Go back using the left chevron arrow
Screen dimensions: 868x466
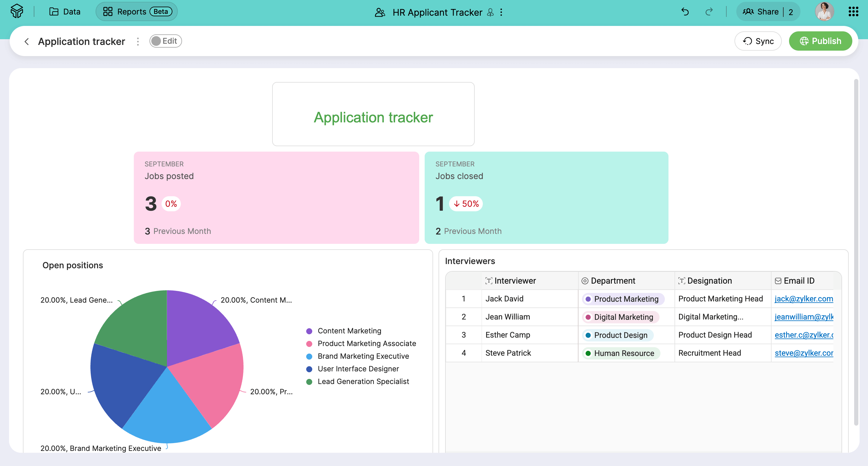point(27,41)
